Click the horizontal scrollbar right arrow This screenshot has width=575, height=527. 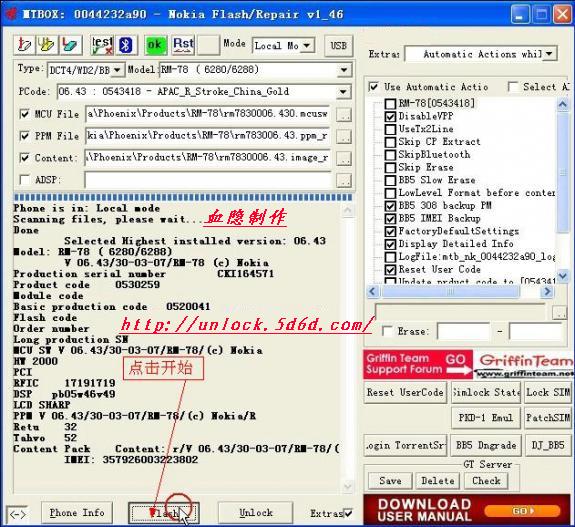click(x=547, y=292)
